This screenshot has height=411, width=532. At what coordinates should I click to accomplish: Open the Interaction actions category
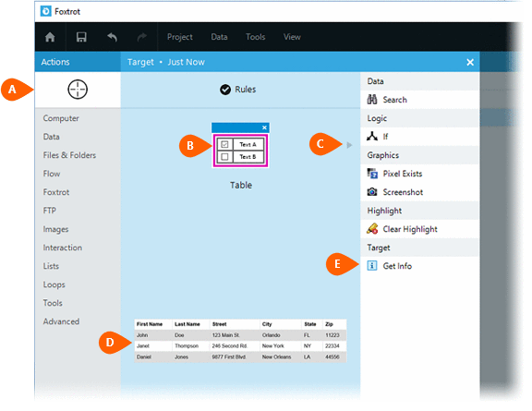[63, 248]
